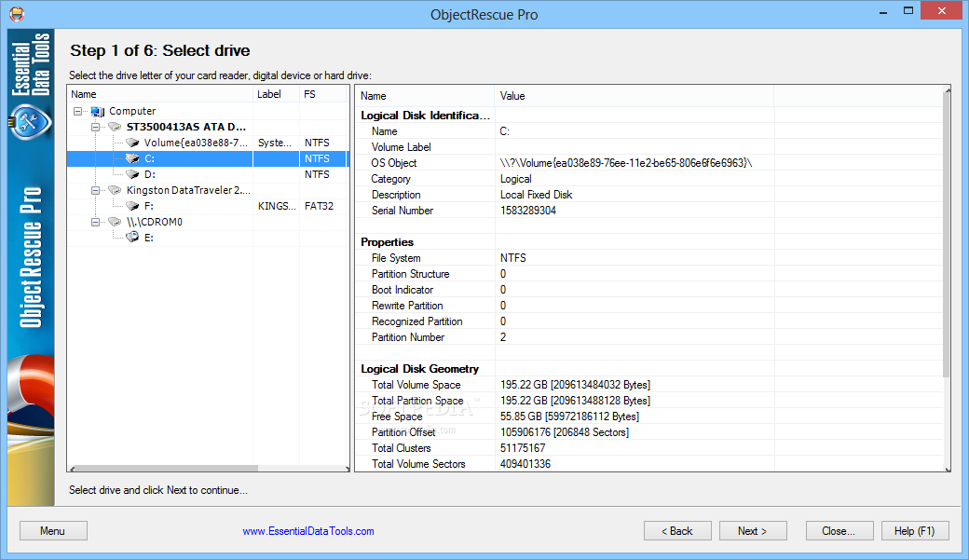Select drive E: in the tree
Viewport: 969px width, 560px height.
click(x=148, y=238)
